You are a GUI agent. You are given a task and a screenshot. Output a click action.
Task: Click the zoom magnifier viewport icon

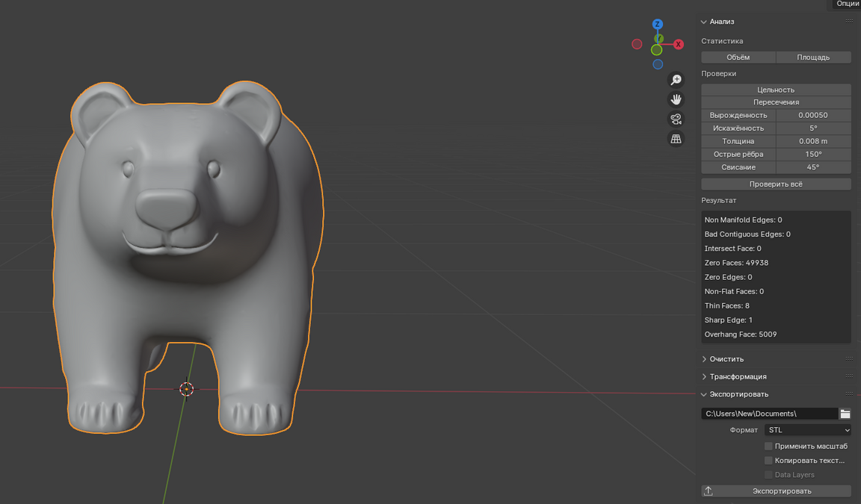click(x=676, y=80)
